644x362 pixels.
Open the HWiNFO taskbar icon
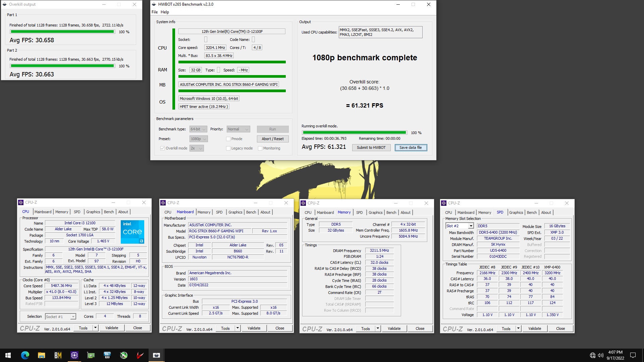coord(107,355)
